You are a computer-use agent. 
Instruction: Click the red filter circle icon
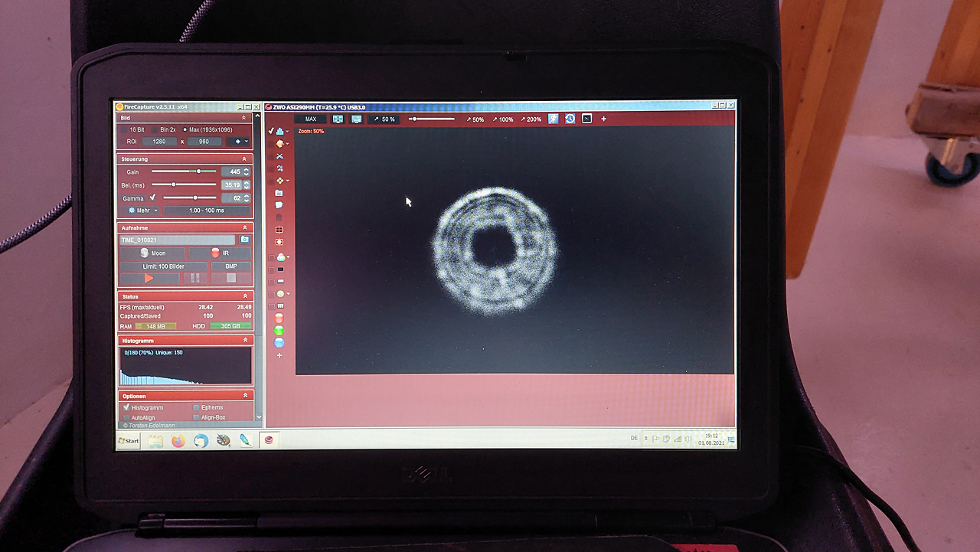pos(279,318)
